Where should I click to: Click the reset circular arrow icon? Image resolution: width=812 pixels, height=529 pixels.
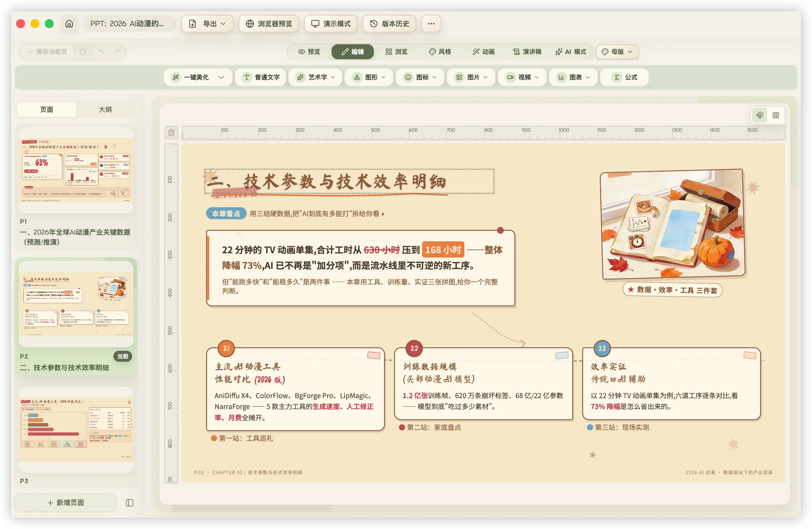pos(83,52)
